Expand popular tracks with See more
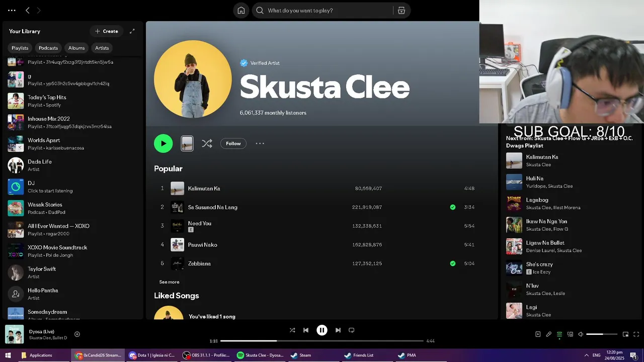 pos(169,282)
